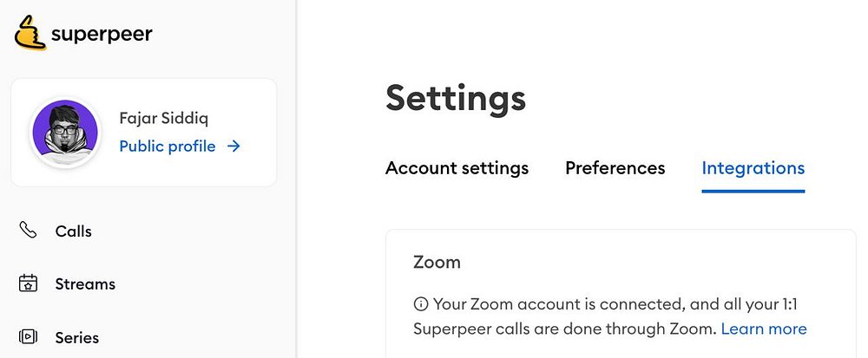Click the Settings page heading
Image resolution: width=868 pixels, height=358 pixels.
point(456,98)
